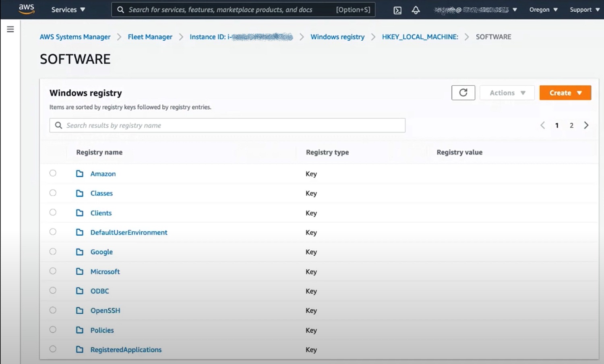This screenshot has width=604, height=364.
Task: Select the DefaultUserEnvironment radio button
Action: [53, 232]
